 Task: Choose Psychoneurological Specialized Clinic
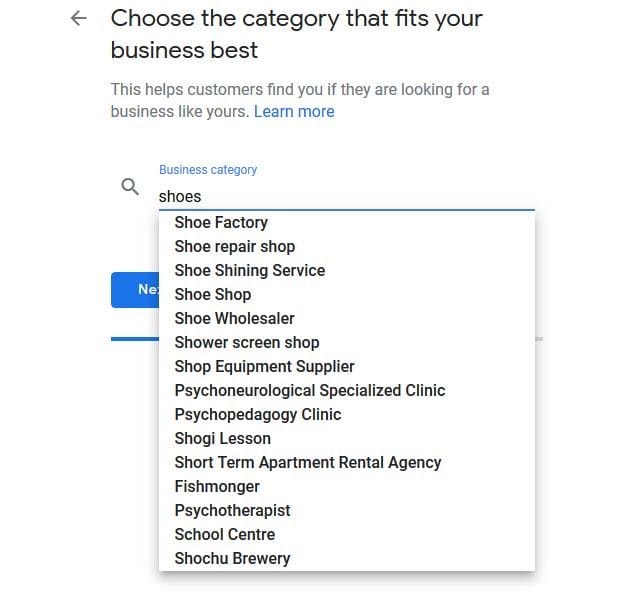click(x=346, y=390)
